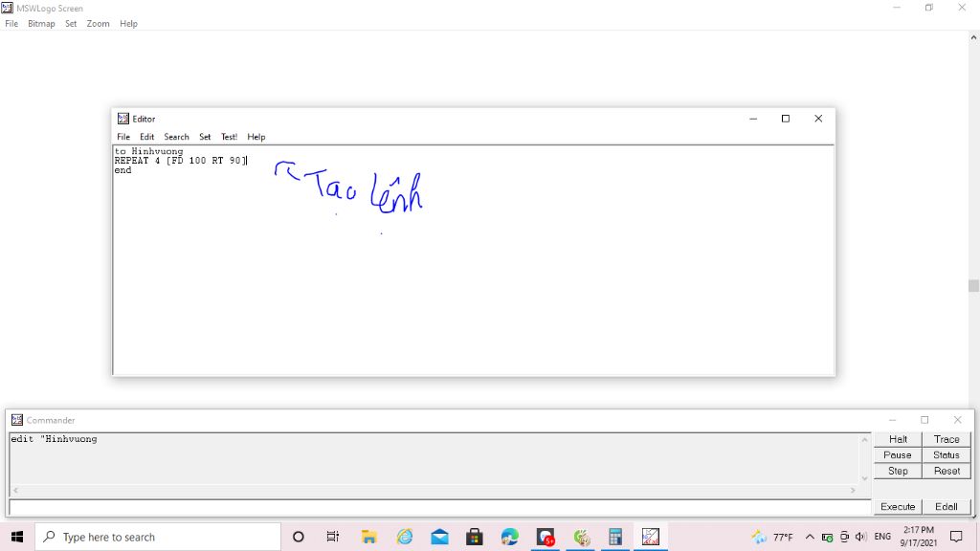This screenshot has height=551, width=980.
Task: Click the REPEAT 4 code line
Action: point(181,161)
